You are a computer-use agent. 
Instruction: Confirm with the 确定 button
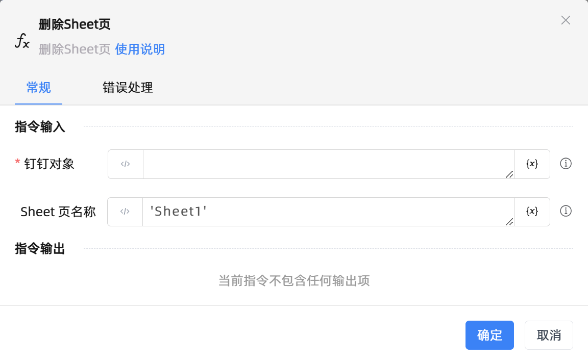(489, 335)
